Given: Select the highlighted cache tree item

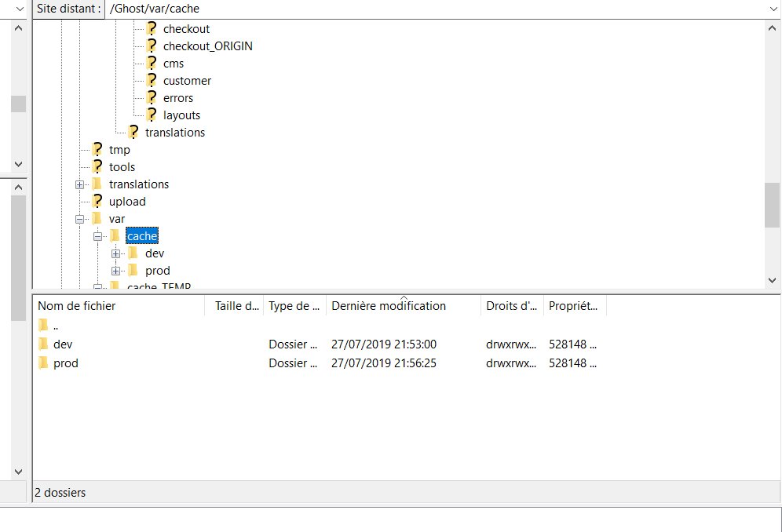Looking at the screenshot, I should [142, 236].
